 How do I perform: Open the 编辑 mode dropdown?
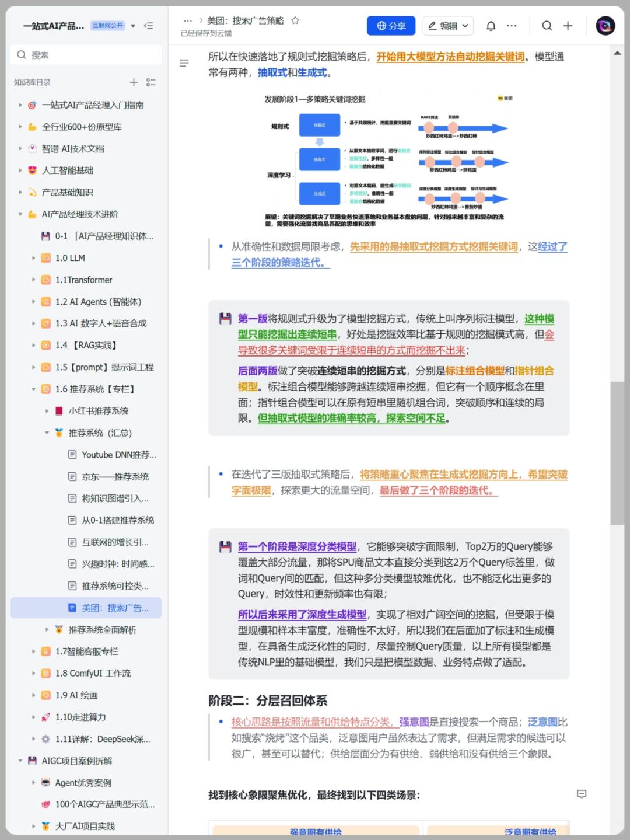point(448,26)
